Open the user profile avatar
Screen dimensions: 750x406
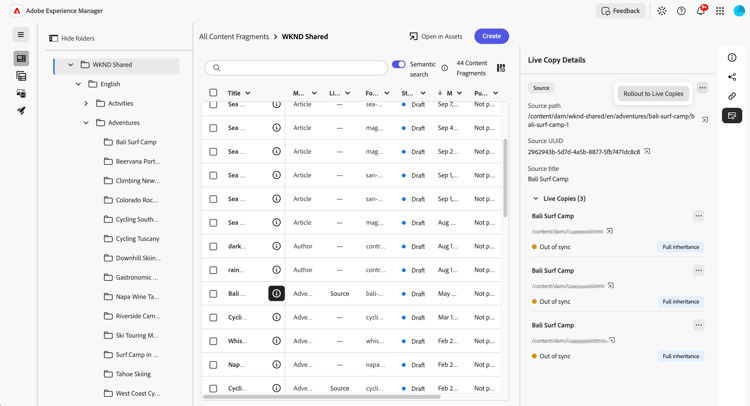[x=739, y=11]
